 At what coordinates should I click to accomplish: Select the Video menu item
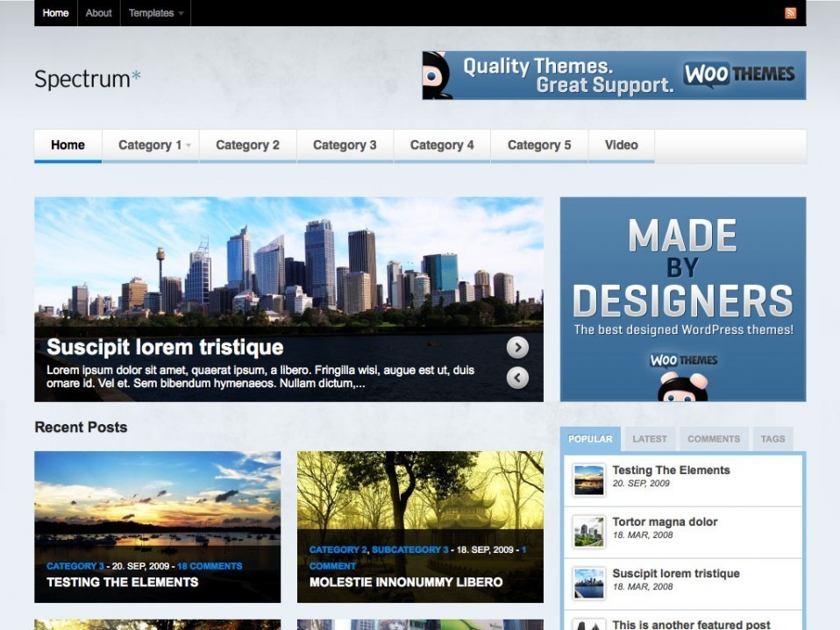point(622,145)
